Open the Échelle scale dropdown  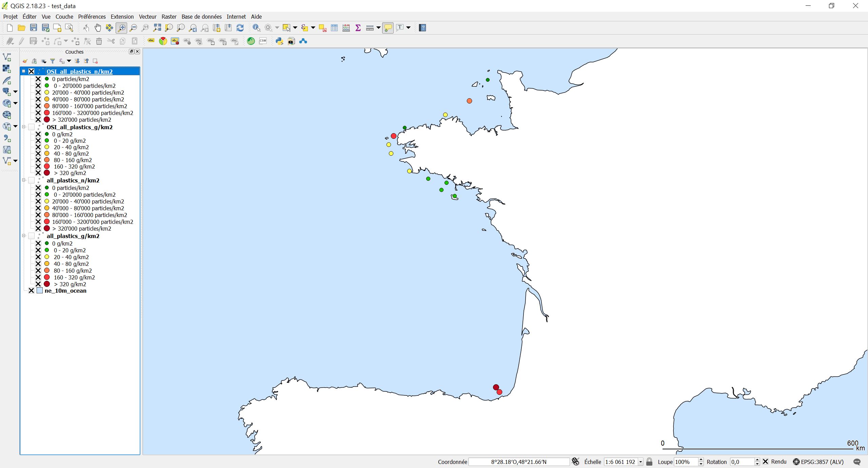pos(640,462)
